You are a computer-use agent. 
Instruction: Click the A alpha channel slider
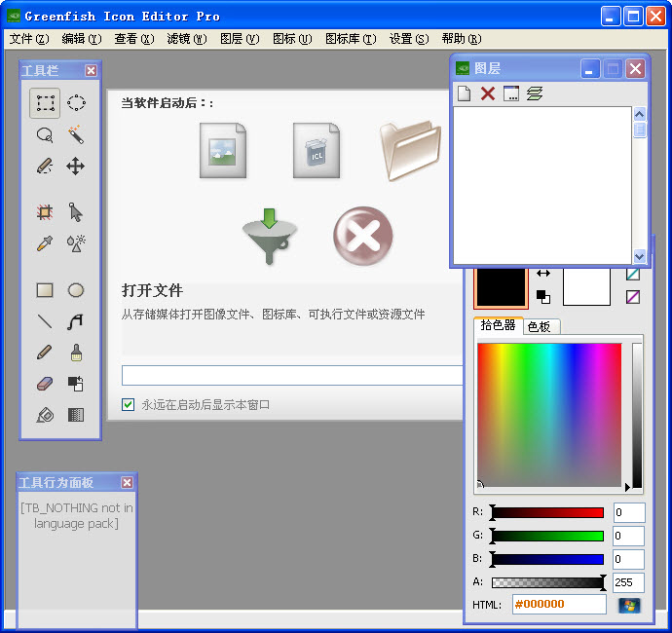point(547,582)
